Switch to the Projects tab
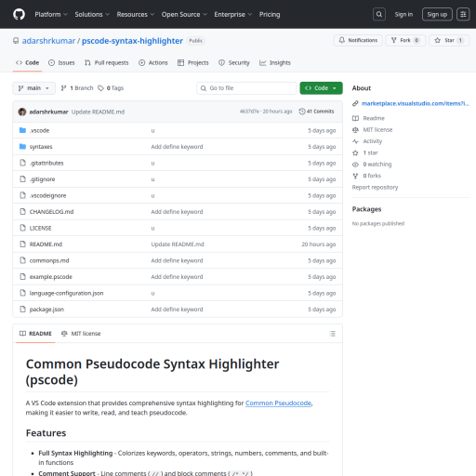This screenshot has height=476, width=476. (193, 62)
